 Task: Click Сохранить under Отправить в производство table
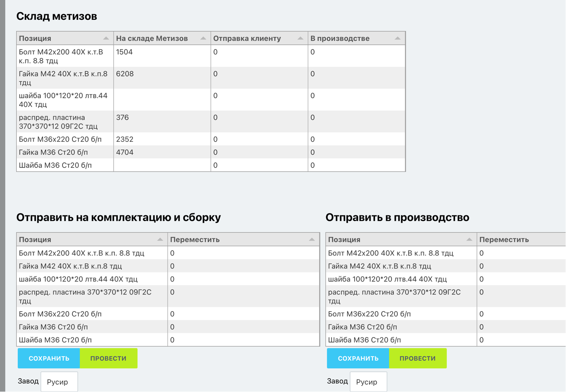(x=358, y=358)
